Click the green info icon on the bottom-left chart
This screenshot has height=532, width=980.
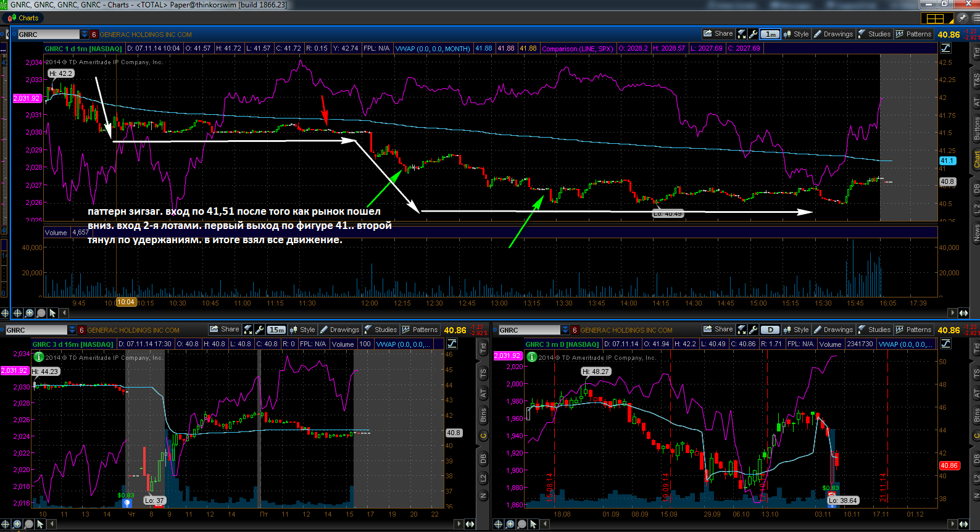[x=38, y=357]
